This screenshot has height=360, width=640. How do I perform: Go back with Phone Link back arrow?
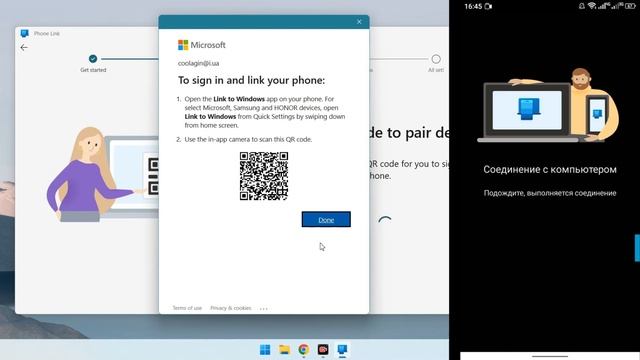tap(24, 48)
